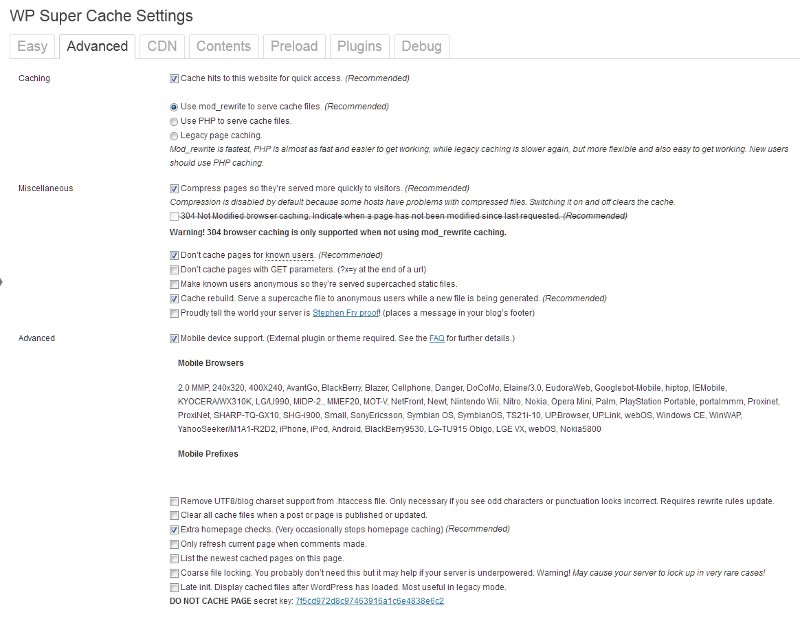Toggle Cache rebuild checkbox
The height and width of the screenshot is (619, 800).
click(x=174, y=299)
